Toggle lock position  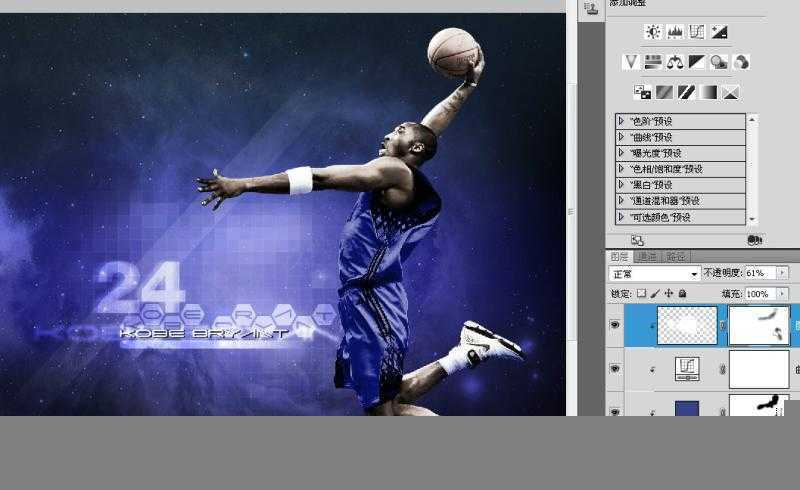coord(669,293)
